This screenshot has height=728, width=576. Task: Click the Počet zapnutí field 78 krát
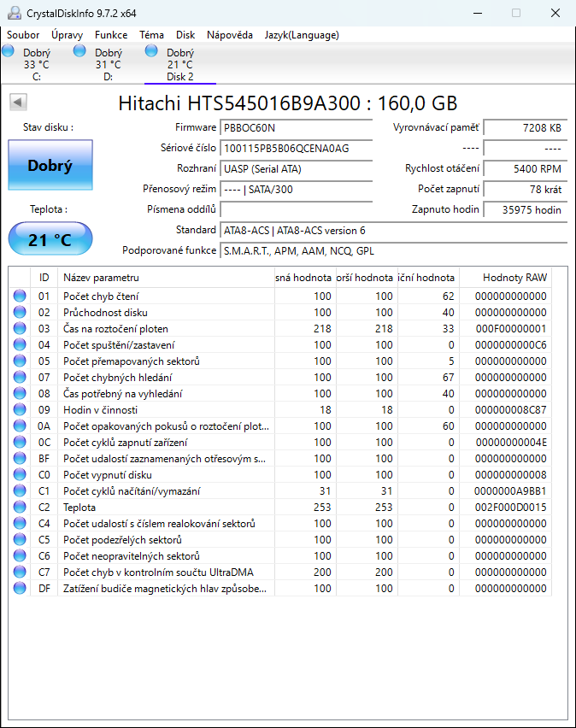coord(525,189)
